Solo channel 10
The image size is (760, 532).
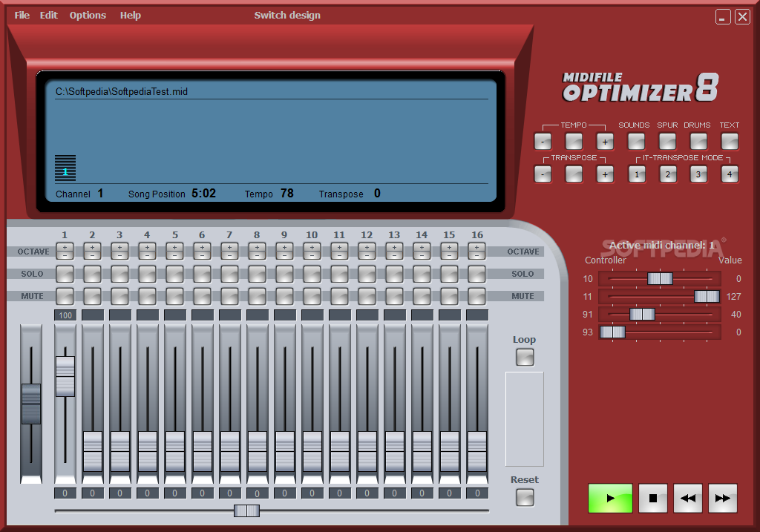pyautogui.click(x=312, y=274)
